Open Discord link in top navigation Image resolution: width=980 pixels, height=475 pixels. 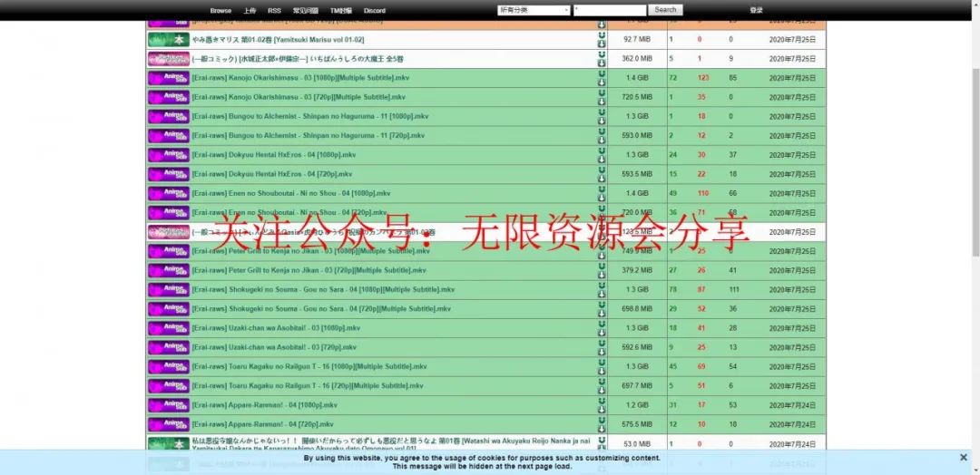(375, 11)
